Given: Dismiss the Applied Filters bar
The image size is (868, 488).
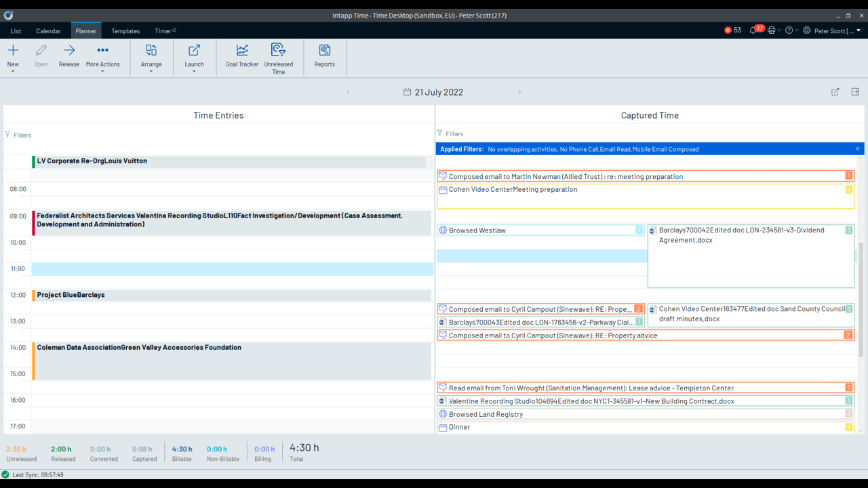Looking at the screenshot, I should click(x=857, y=149).
